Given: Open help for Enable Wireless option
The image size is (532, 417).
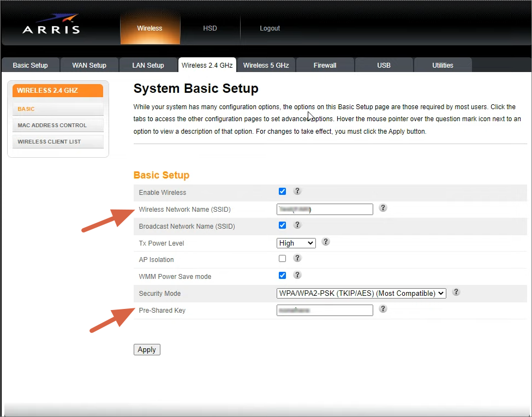Looking at the screenshot, I should pos(297,191).
